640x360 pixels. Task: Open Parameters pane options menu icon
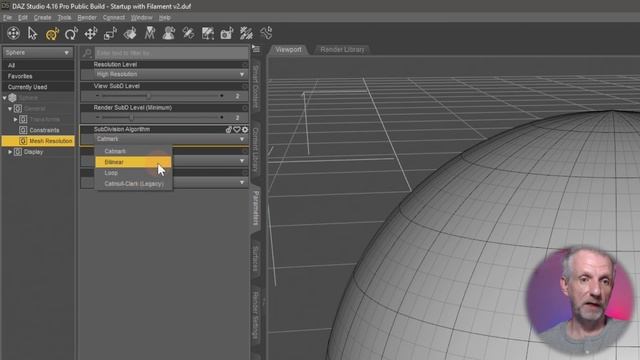[x=256, y=49]
